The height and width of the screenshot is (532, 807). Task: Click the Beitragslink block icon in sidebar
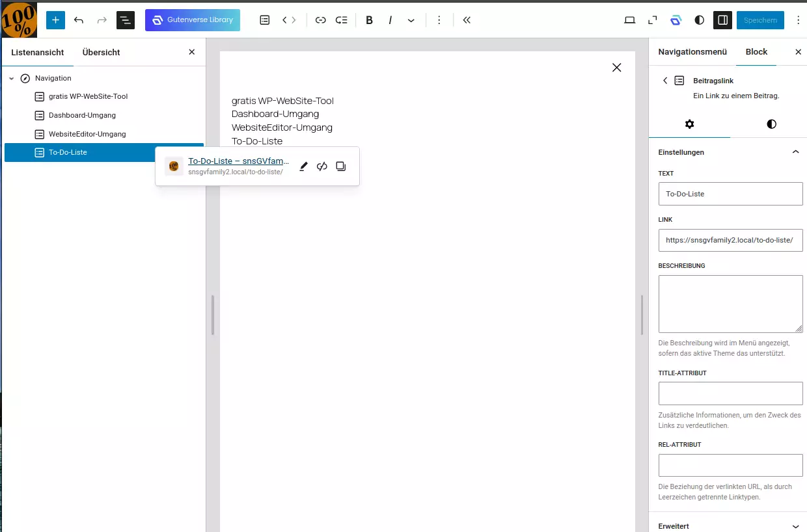coord(679,81)
